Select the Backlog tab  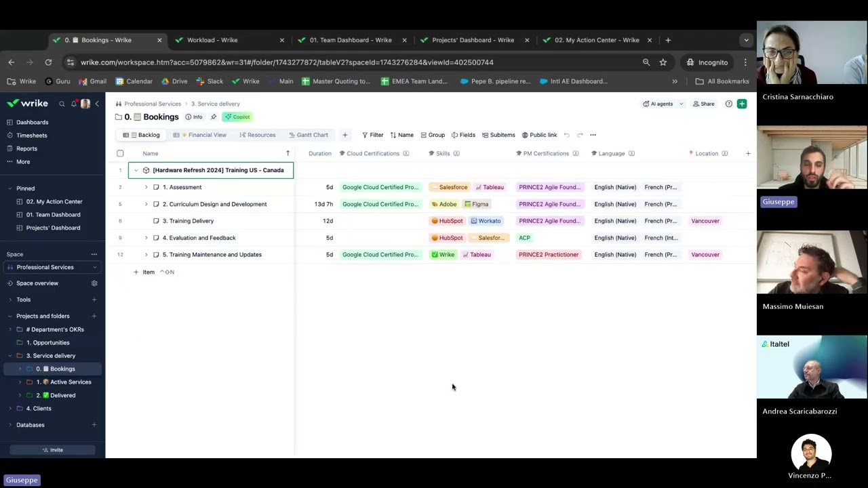[x=141, y=135]
